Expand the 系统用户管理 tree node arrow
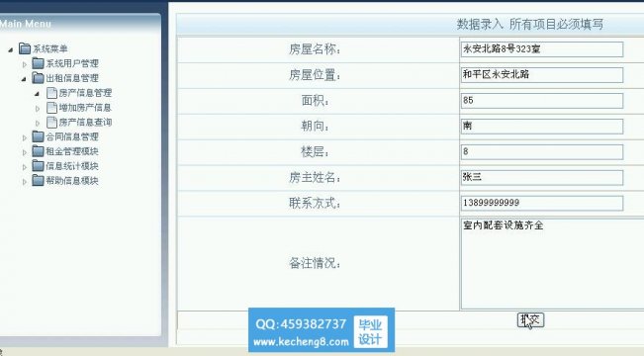Viewport: 644px width, 356px height. click(x=24, y=64)
